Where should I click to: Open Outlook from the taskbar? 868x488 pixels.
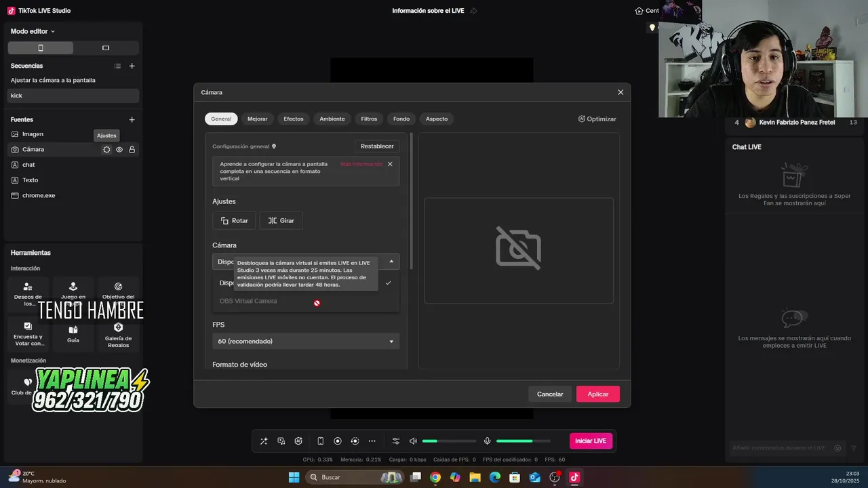pyautogui.click(x=534, y=477)
